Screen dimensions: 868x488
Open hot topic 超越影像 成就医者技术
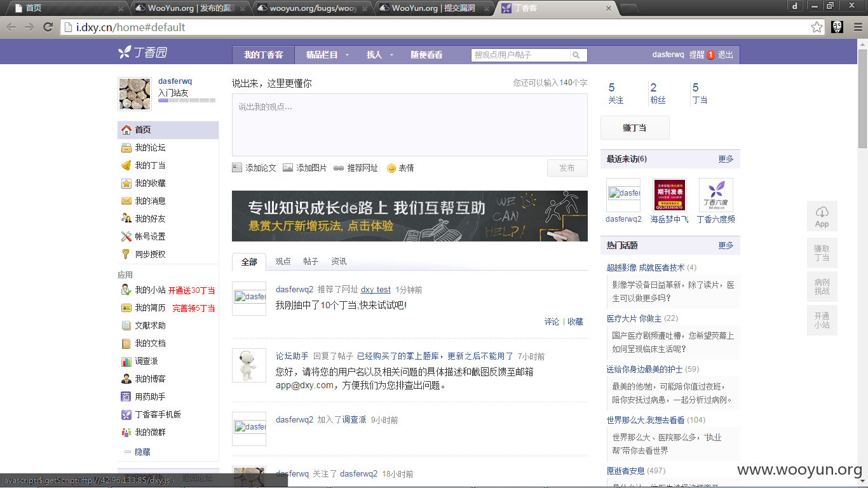pos(646,268)
